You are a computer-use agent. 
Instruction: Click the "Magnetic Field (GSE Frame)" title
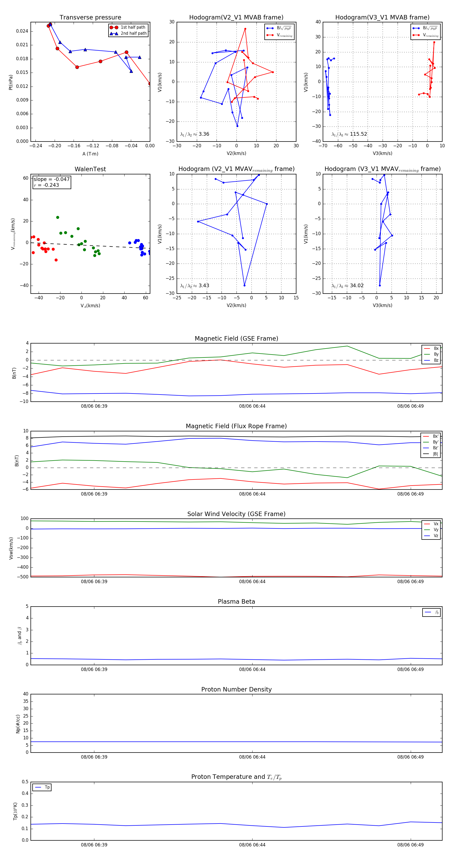(x=236, y=339)
